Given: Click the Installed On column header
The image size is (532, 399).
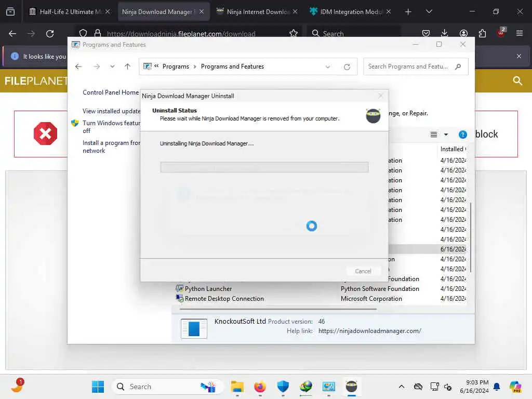Looking at the screenshot, I should [453, 149].
